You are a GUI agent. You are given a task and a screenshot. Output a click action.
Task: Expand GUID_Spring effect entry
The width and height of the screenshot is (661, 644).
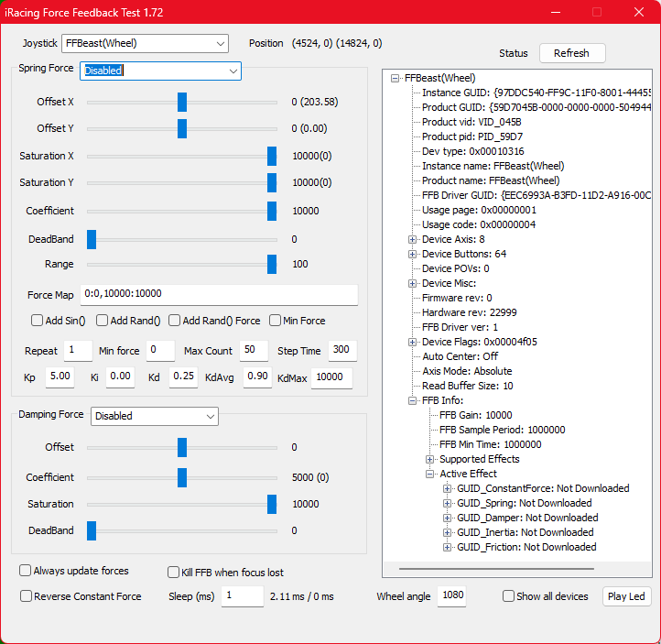[x=447, y=503]
